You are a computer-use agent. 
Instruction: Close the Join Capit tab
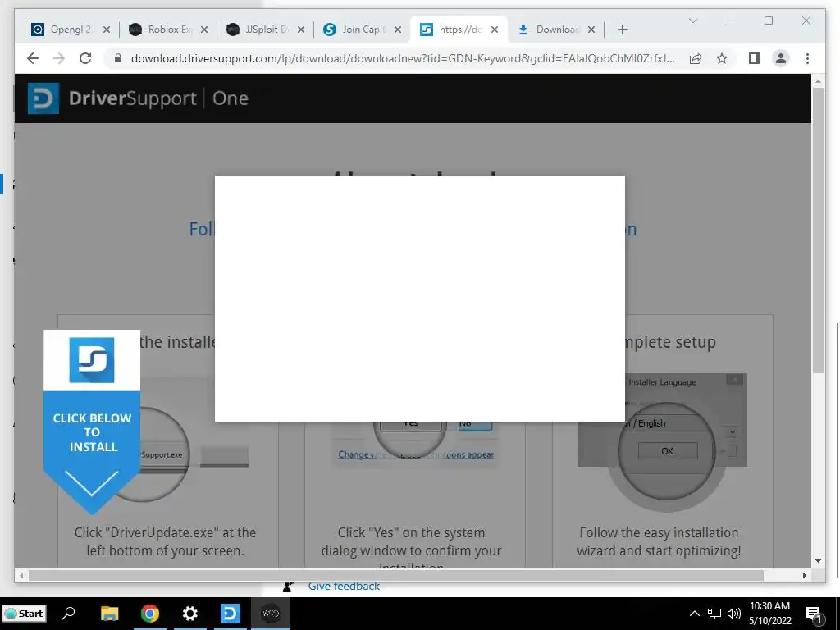tap(398, 30)
